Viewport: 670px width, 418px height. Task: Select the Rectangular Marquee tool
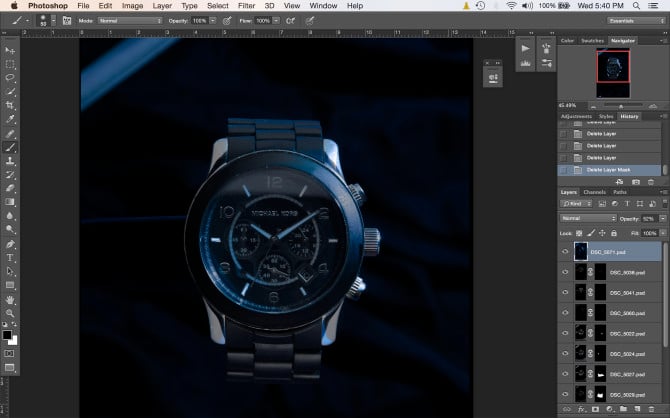(10, 65)
